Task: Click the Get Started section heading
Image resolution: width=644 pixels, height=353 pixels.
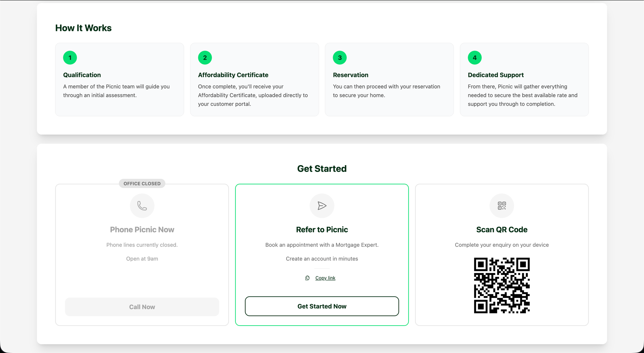Action: [322, 169]
